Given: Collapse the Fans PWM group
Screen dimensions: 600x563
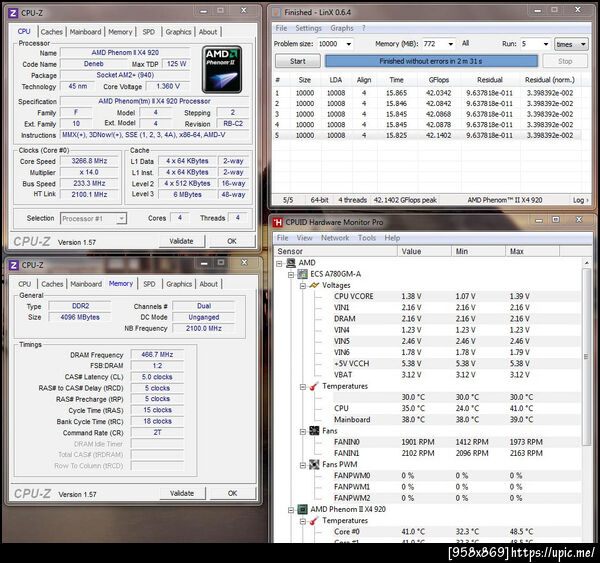Looking at the screenshot, I should point(303,465).
